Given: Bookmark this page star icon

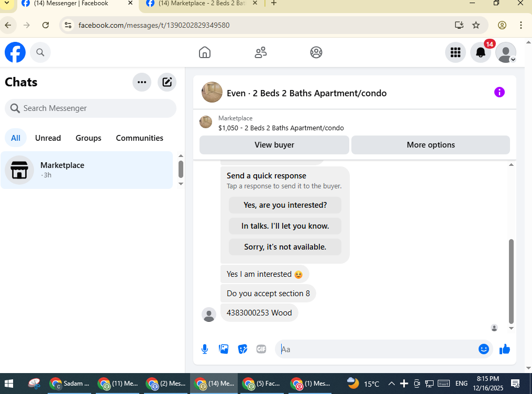Looking at the screenshot, I should (476, 25).
